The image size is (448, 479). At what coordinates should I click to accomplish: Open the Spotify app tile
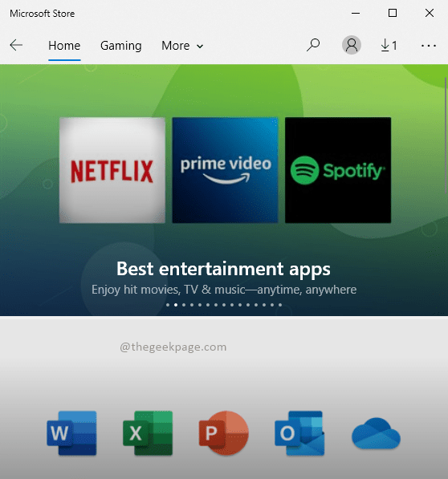click(338, 170)
